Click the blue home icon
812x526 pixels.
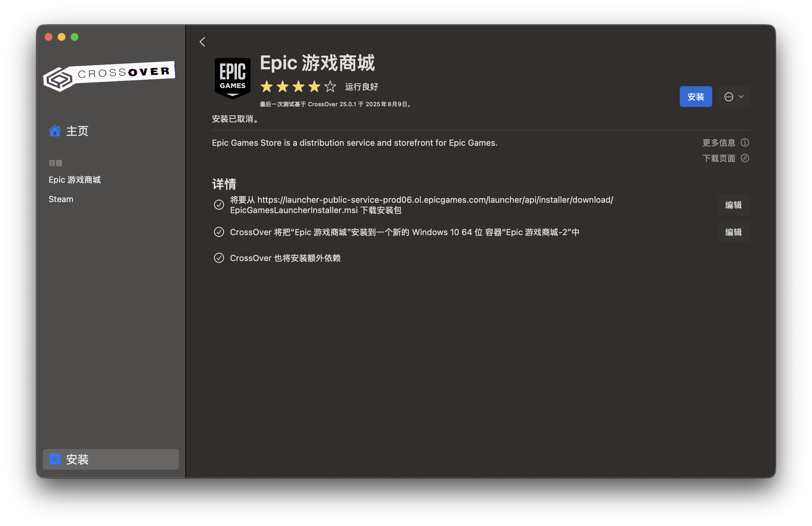click(x=55, y=131)
